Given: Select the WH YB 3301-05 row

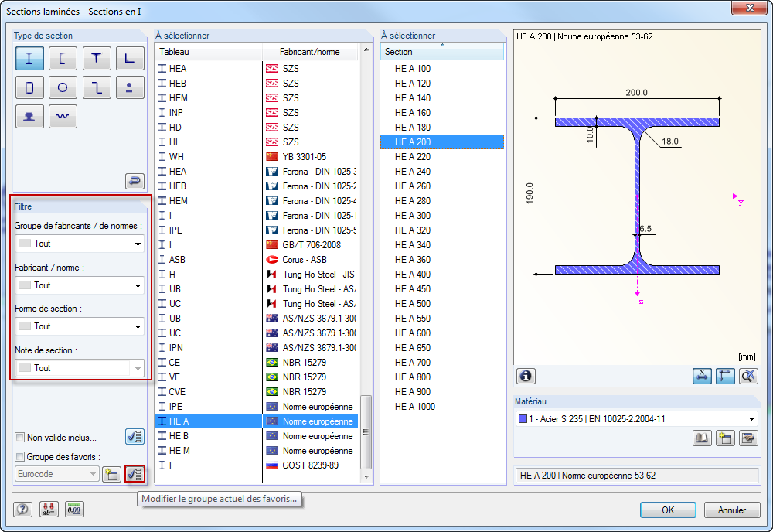Looking at the screenshot, I should [x=257, y=157].
